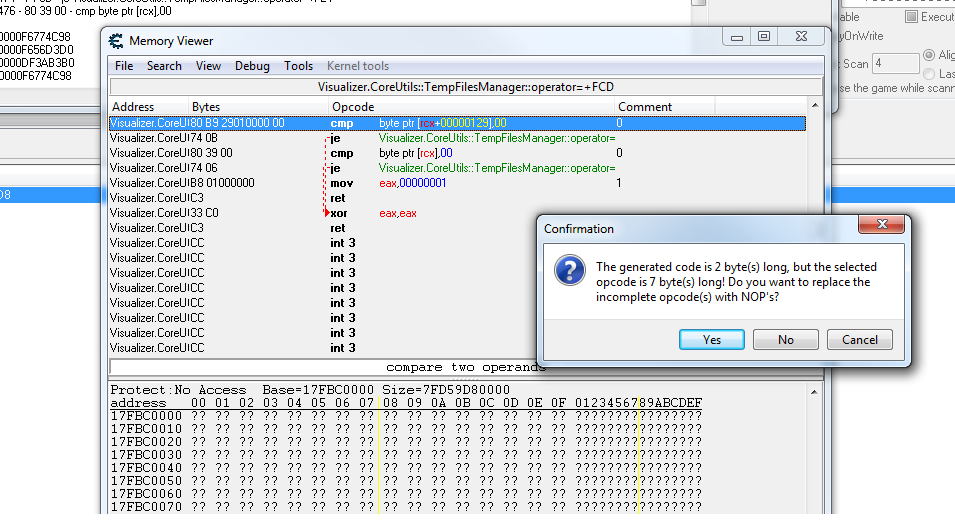Select the Last Digits radio button
This screenshot has width=955, height=522.
929,74
